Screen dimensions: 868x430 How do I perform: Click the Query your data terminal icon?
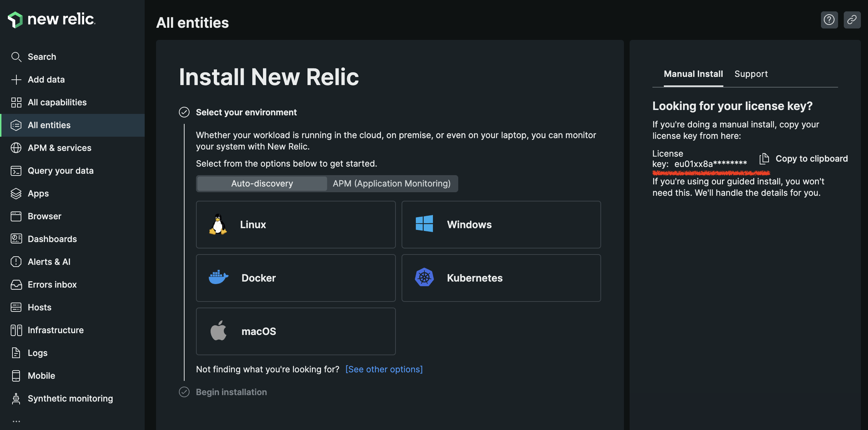(x=16, y=171)
